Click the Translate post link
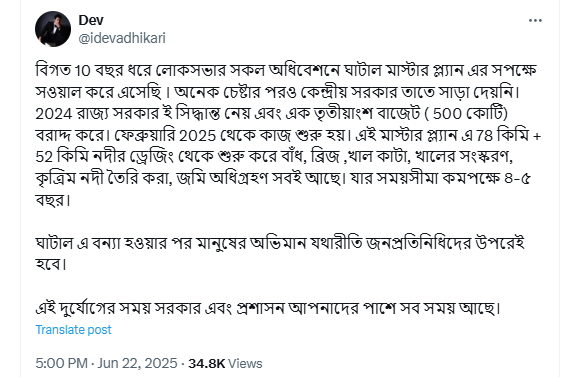564x377 pixels. pyautogui.click(x=73, y=330)
